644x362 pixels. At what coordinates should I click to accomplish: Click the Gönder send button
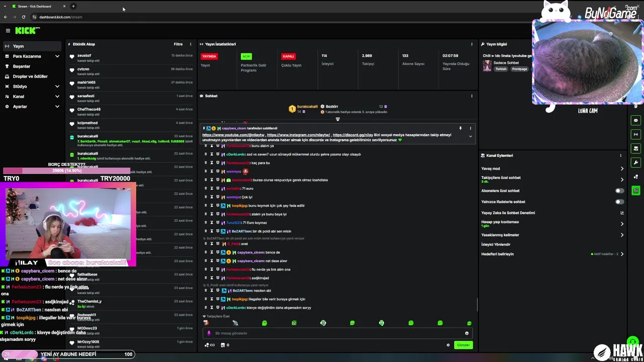pos(463,345)
